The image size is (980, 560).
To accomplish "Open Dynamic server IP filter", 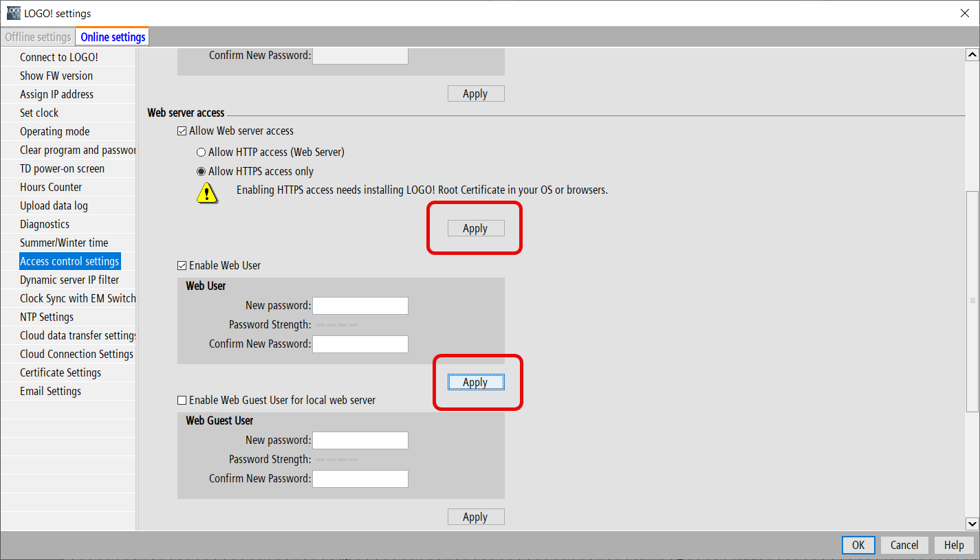I will [x=68, y=280].
